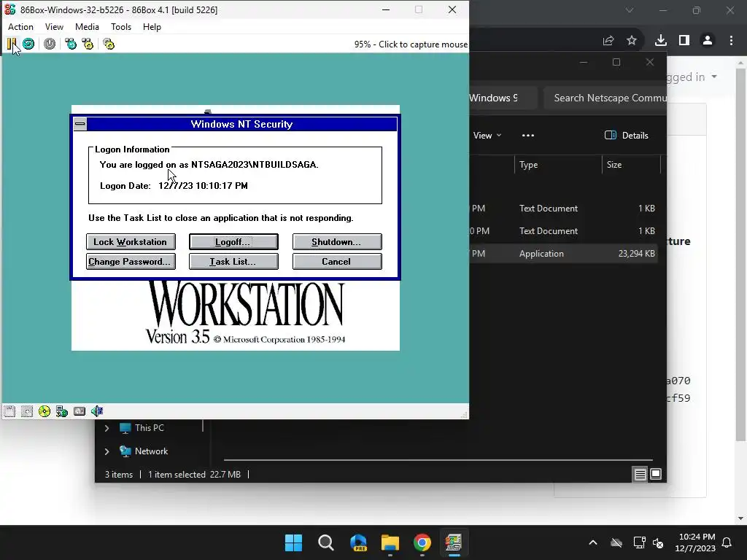Click the Lock Workstation button
The height and width of the screenshot is (560, 747).
[x=131, y=241]
